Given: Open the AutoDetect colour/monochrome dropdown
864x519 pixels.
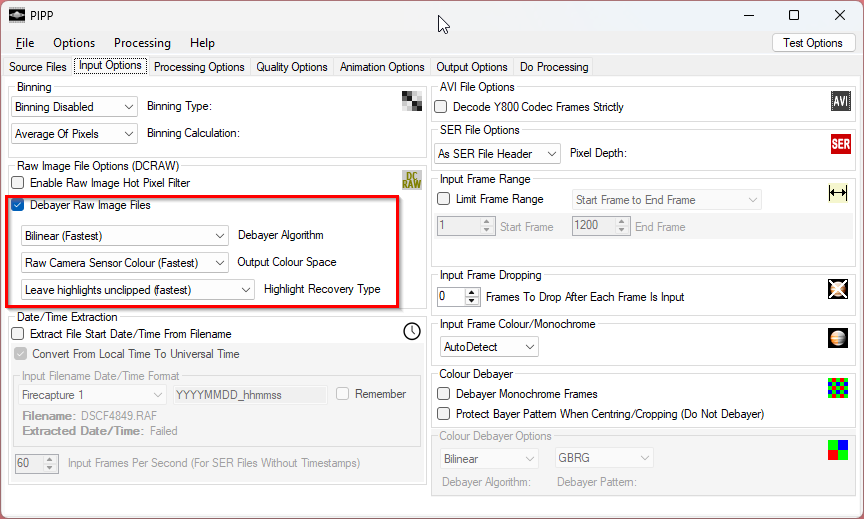Looking at the screenshot, I should click(489, 347).
